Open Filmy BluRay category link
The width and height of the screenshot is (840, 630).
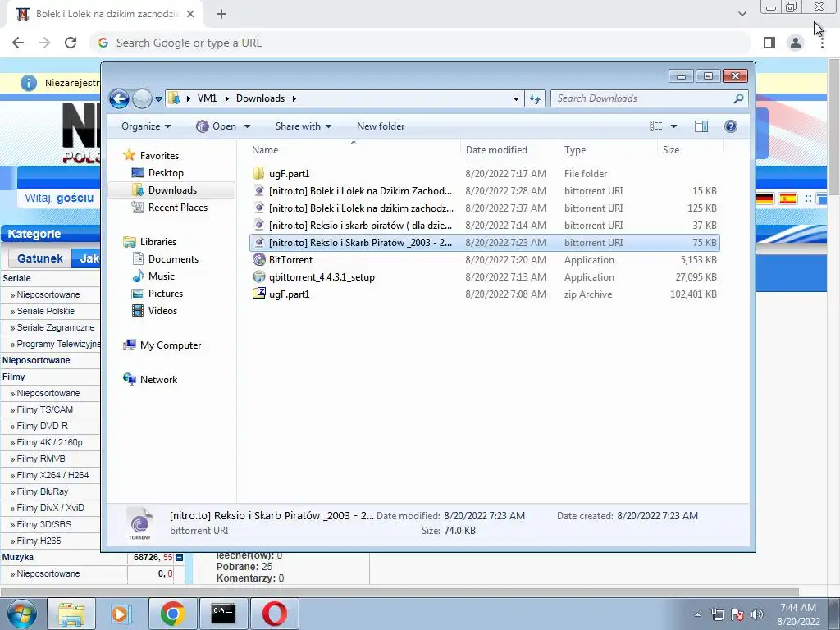pyautogui.click(x=43, y=492)
